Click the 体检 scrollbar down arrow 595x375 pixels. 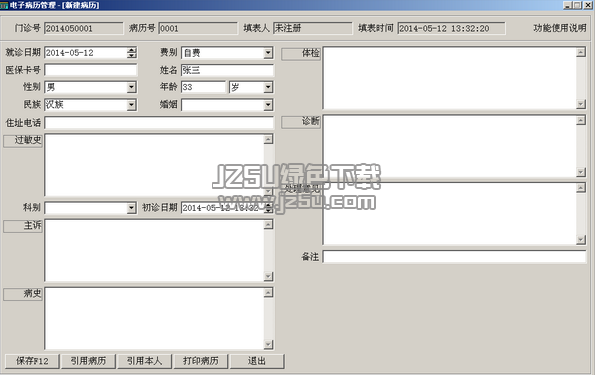click(x=581, y=104)
